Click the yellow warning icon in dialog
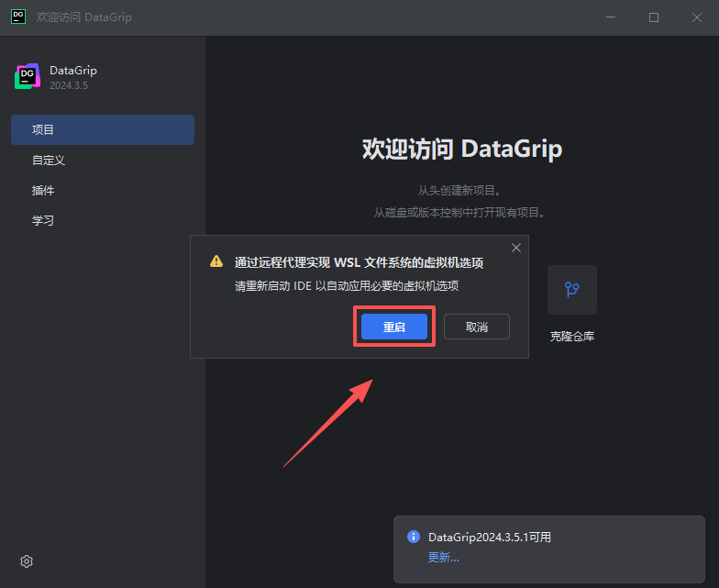This screenshot has height=588, width=719. click(216, 261)
